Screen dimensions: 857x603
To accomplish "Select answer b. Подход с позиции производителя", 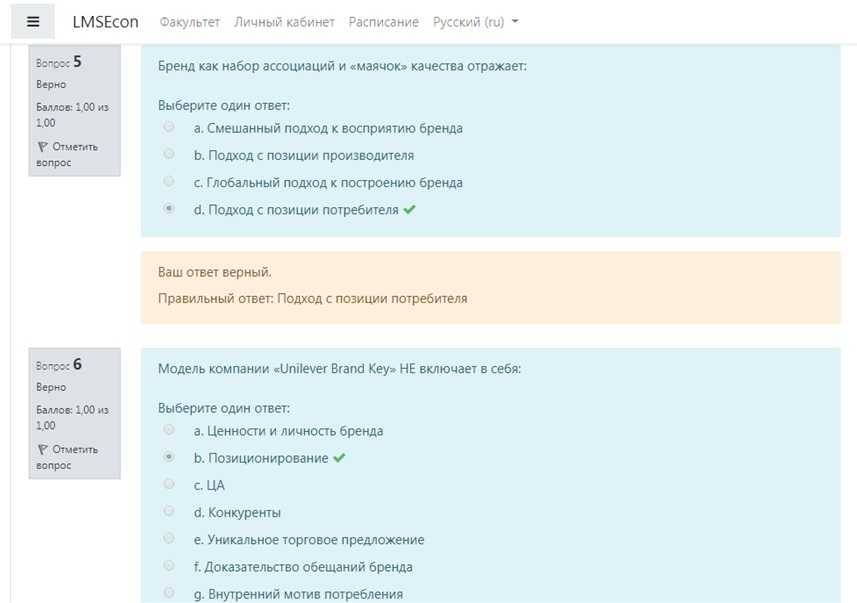I will [169, 154].
